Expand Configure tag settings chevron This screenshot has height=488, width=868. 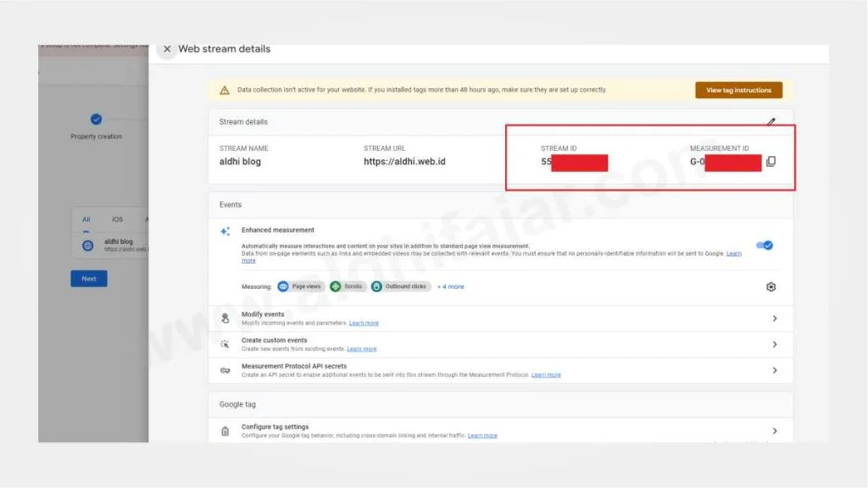775,431
